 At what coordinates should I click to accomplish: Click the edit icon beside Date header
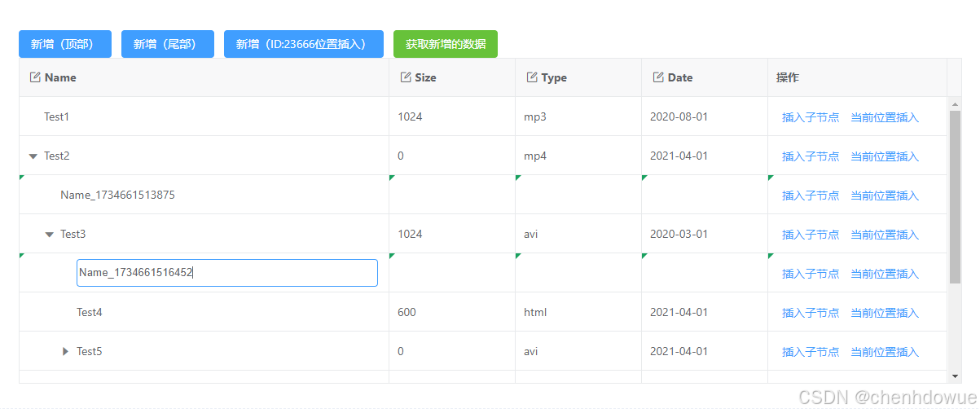(x=658, y=77)
